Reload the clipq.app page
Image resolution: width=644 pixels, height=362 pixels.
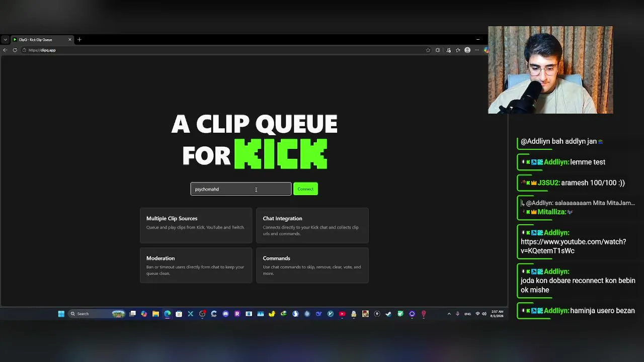15,50
